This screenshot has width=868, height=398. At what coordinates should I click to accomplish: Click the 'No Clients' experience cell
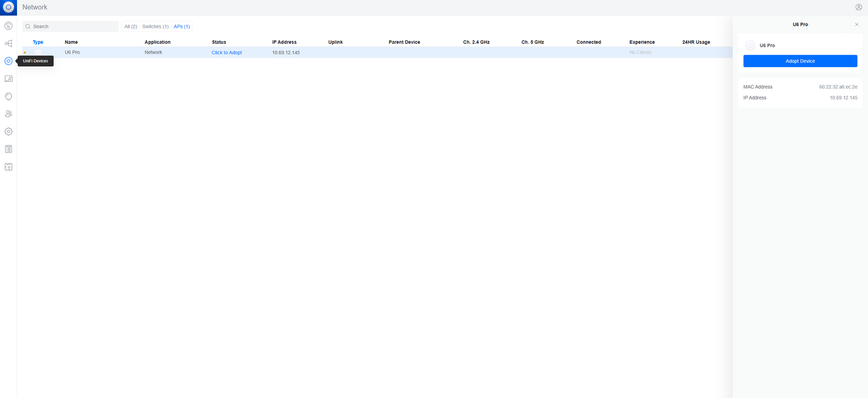click(640, 52)
